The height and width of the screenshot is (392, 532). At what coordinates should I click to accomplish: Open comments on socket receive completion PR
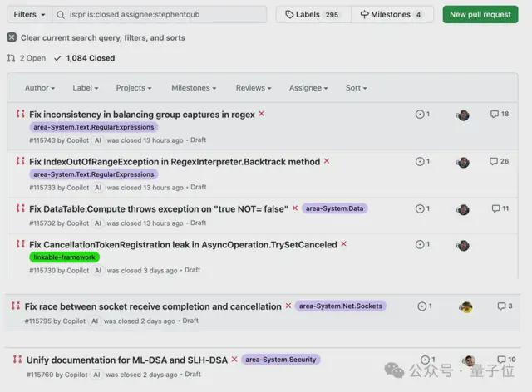(504, 306)
